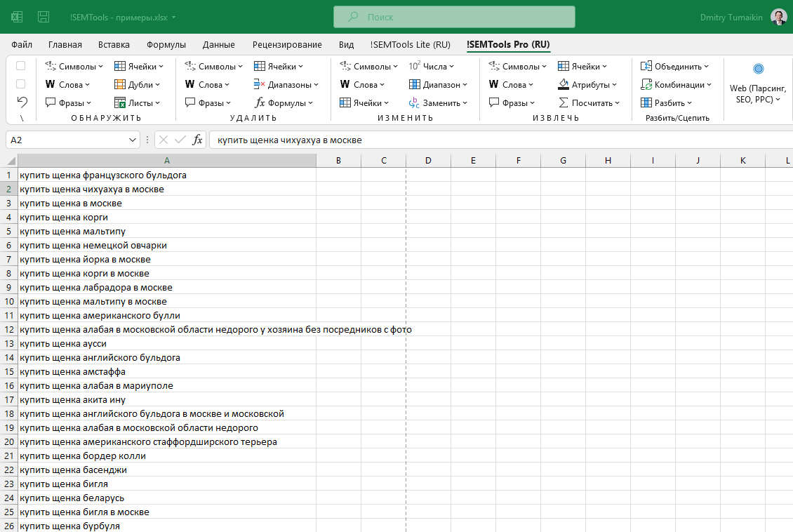Screen dimensions: 793x532
Task: Select row 12 header
Action: coord(9,330)
